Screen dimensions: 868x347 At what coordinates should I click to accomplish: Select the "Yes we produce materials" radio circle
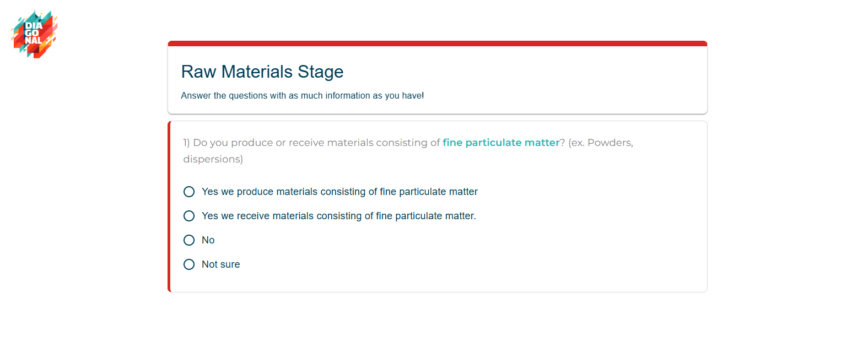point(189,192)
